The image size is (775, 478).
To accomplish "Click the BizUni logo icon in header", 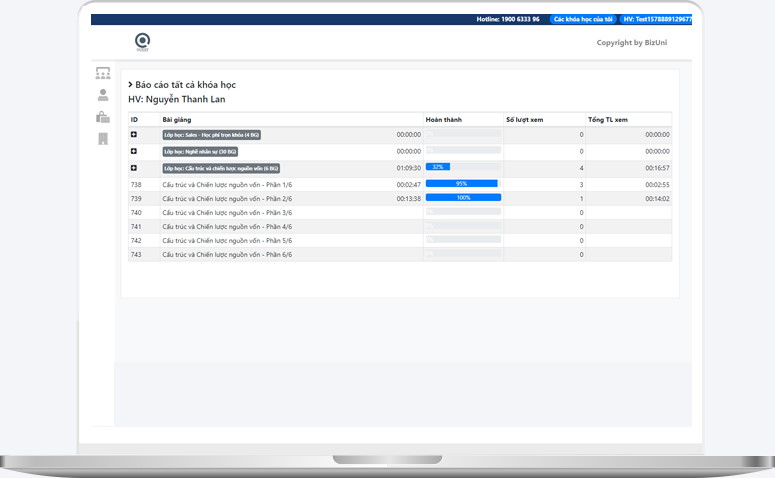I will [x=142, y=41].
